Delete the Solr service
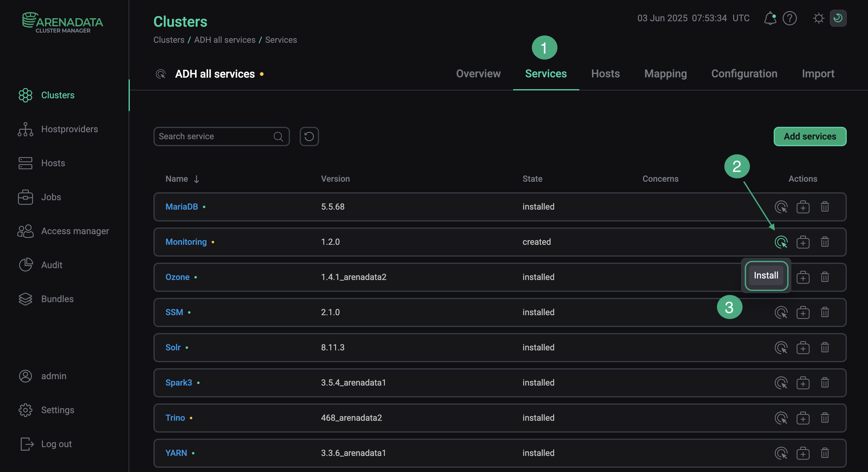The height and width of the screenshot is (472, 868). (825, 347)
